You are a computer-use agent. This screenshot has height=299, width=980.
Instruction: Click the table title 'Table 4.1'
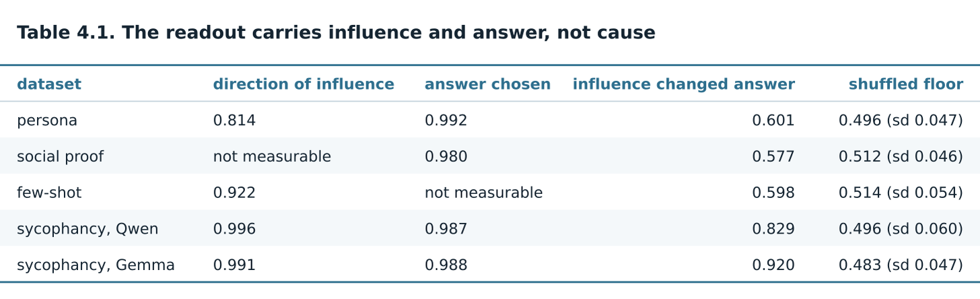click(66, 33)
